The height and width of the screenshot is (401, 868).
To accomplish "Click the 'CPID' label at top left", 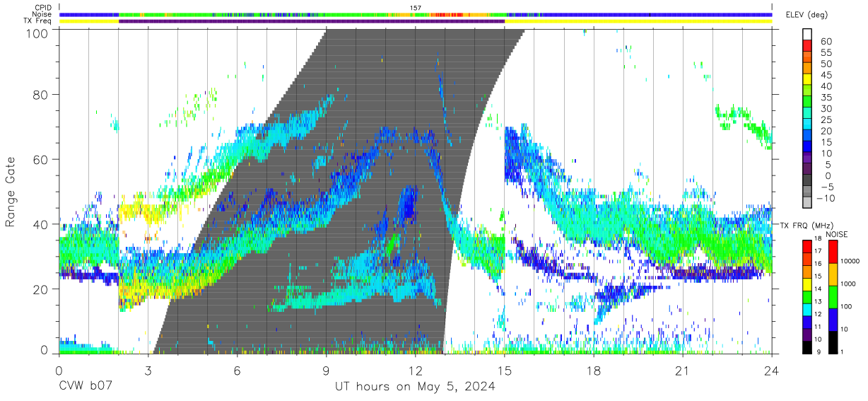I will click(42, 8).
